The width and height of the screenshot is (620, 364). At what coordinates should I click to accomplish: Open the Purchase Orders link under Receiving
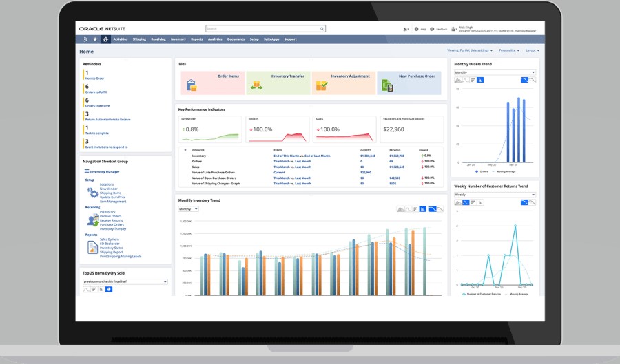[112, 224]
